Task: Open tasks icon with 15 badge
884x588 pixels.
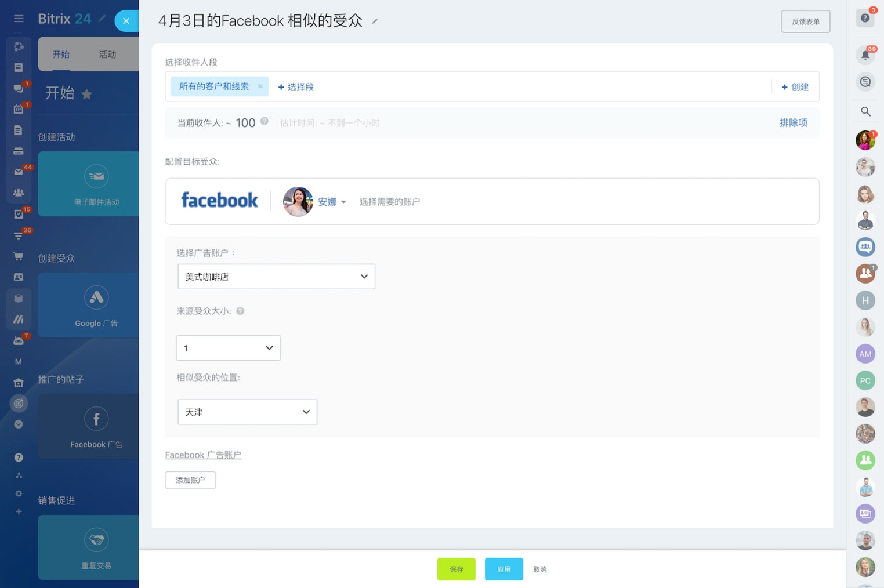Action: pos(19,214)
